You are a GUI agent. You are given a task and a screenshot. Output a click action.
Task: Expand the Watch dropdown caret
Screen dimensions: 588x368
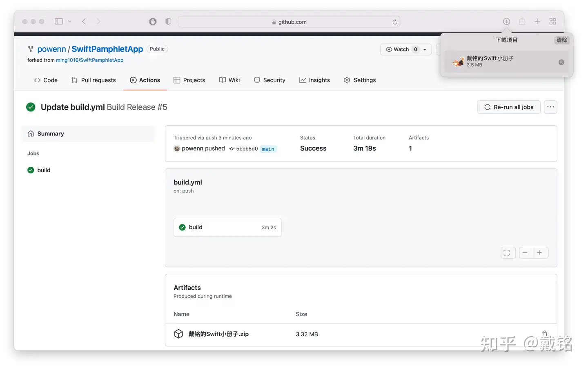click(425, 49)
